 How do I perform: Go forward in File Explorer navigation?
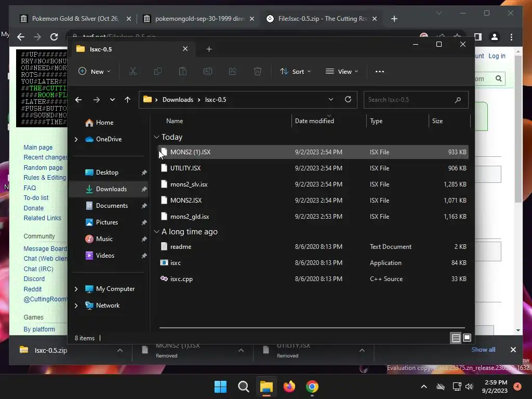[97, 100]
